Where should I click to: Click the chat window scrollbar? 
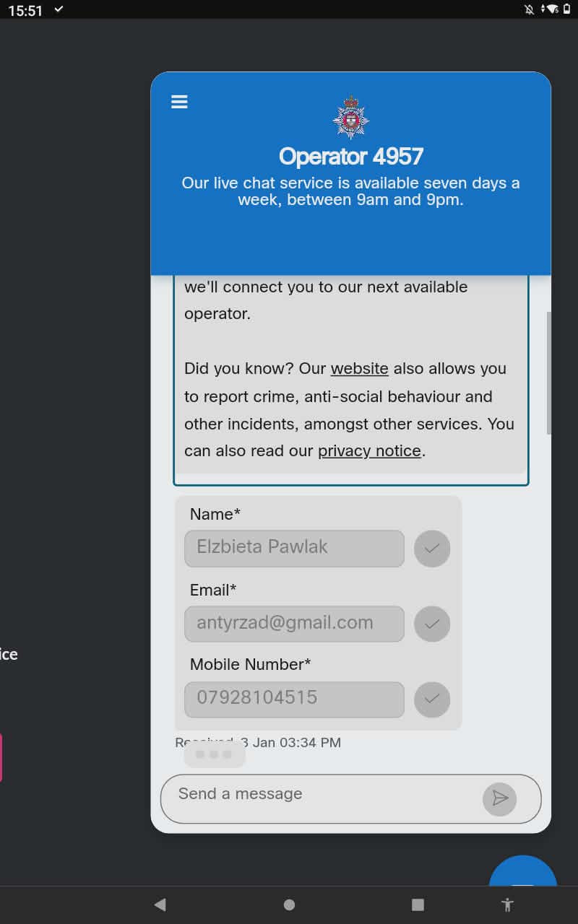(549, 373)
